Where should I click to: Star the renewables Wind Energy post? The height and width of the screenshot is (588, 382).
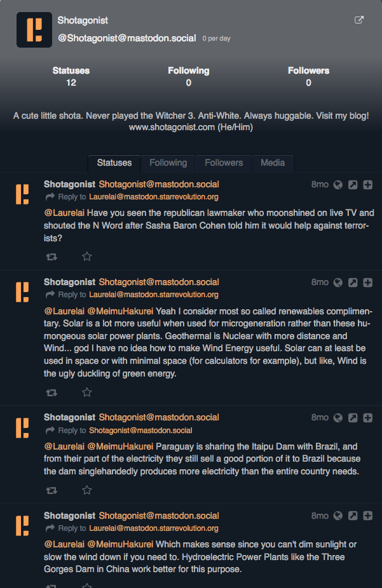click(86, 392)
